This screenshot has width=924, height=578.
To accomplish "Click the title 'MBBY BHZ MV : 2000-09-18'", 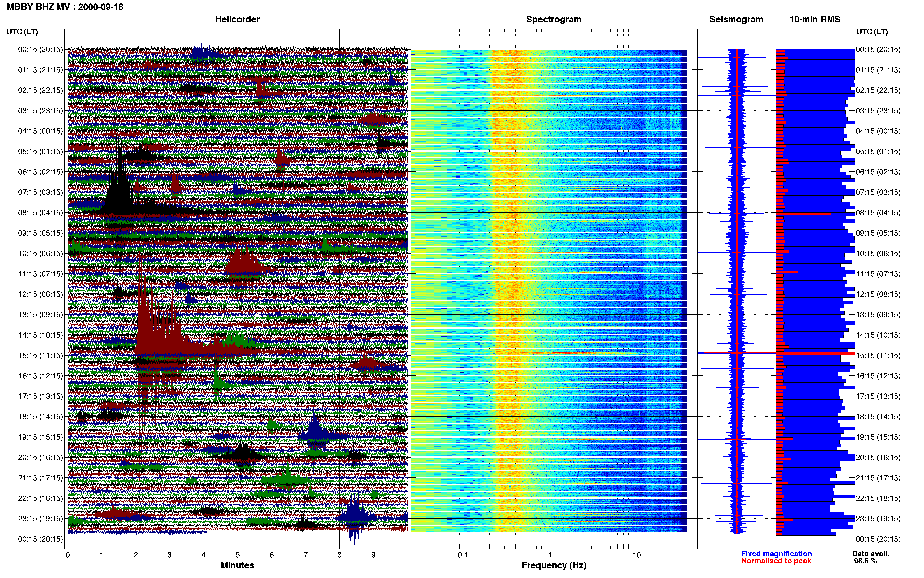I will [x=65, y=7].
